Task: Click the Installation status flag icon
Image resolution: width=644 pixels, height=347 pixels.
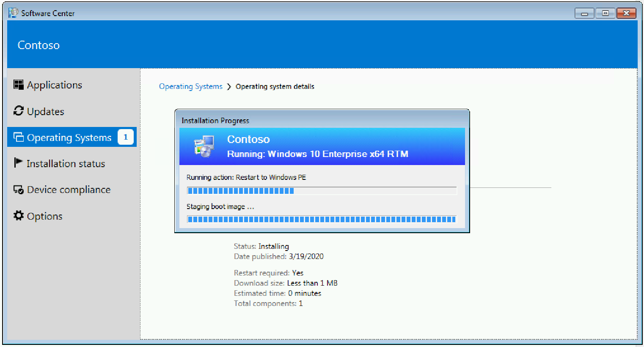Action: [x=18, y=163]
